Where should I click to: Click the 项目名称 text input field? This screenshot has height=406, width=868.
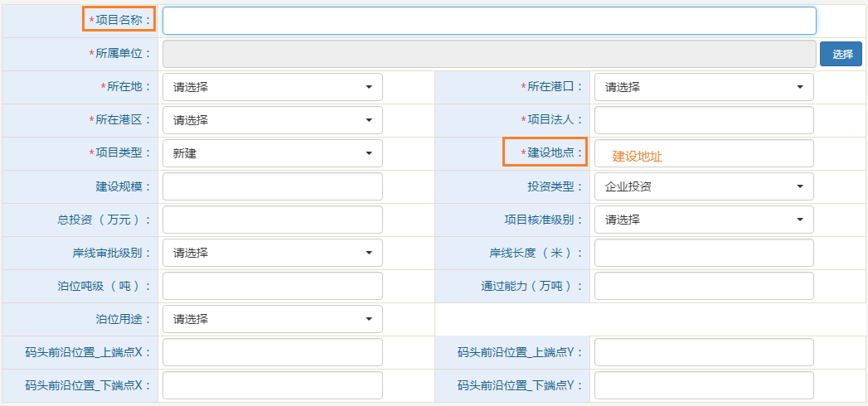point(489,21)
